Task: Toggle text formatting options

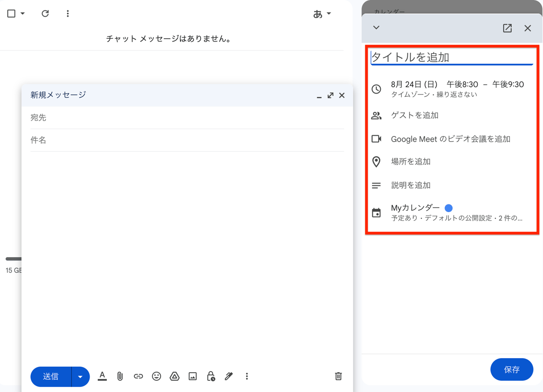Action: pyautogui.click(x=102, y=376)
